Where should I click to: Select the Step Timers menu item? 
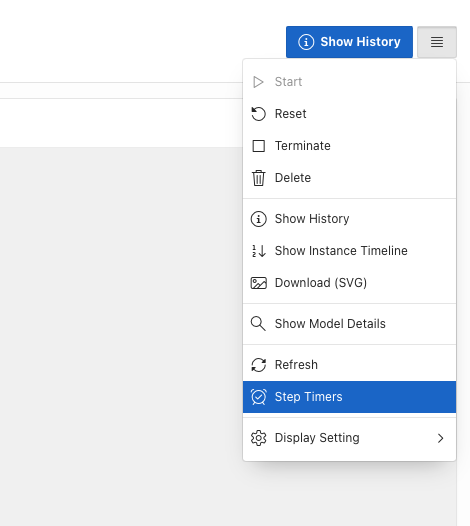[x=349, y=397]
